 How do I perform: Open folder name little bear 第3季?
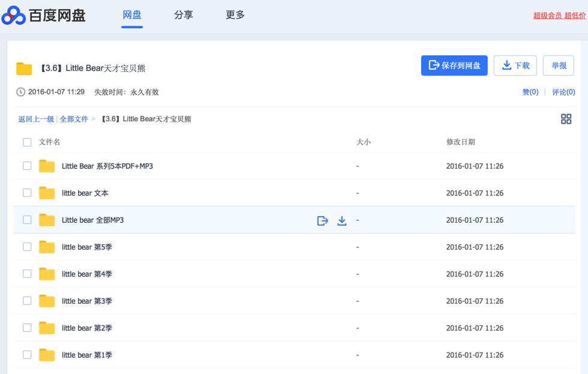tap(86, 301)
